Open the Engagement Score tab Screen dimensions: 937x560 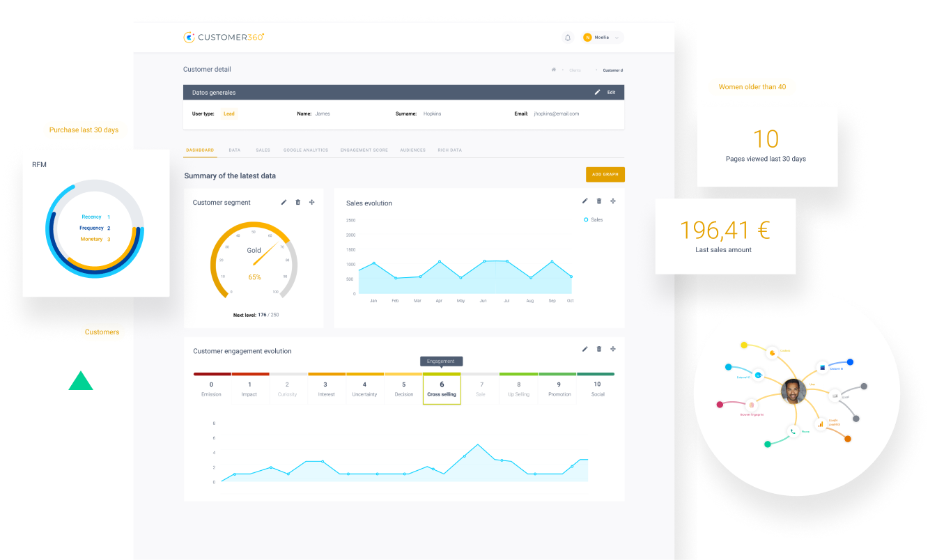(363, 150)
